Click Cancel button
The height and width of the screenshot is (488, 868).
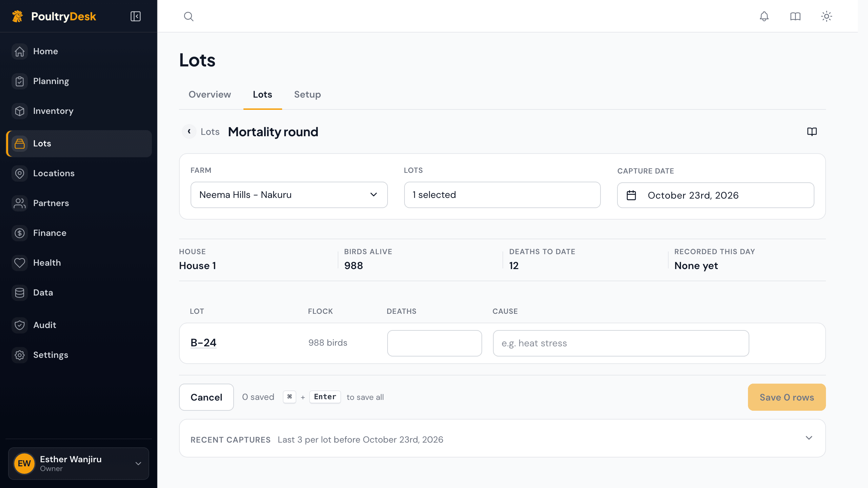click(206, 397)
